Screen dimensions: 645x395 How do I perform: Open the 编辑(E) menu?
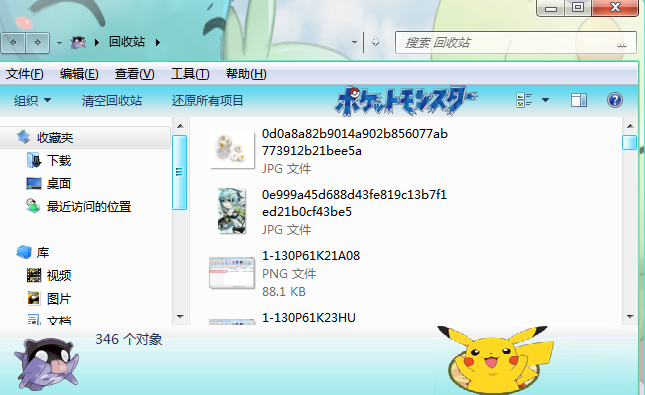pyautogui.click(x=79, y=74)
